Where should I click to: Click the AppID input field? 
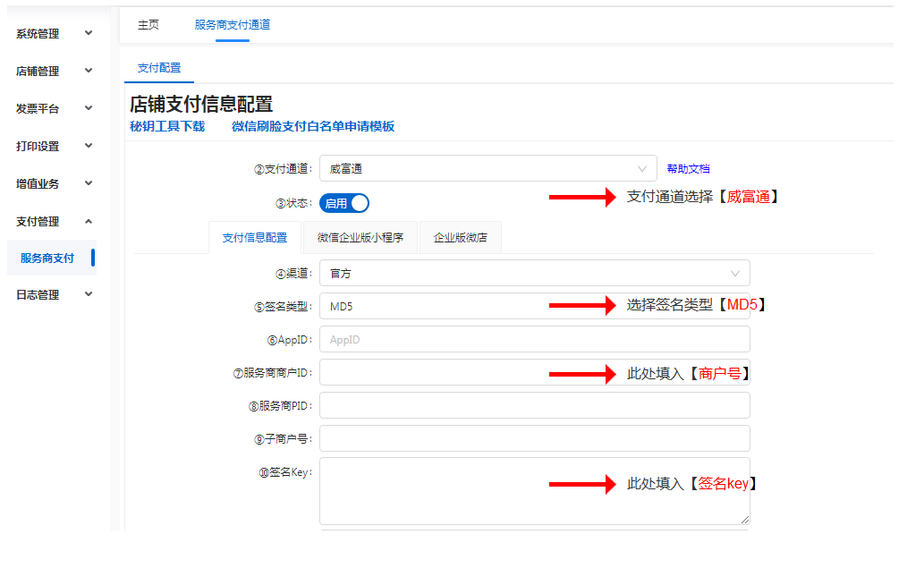pos(534,340)
